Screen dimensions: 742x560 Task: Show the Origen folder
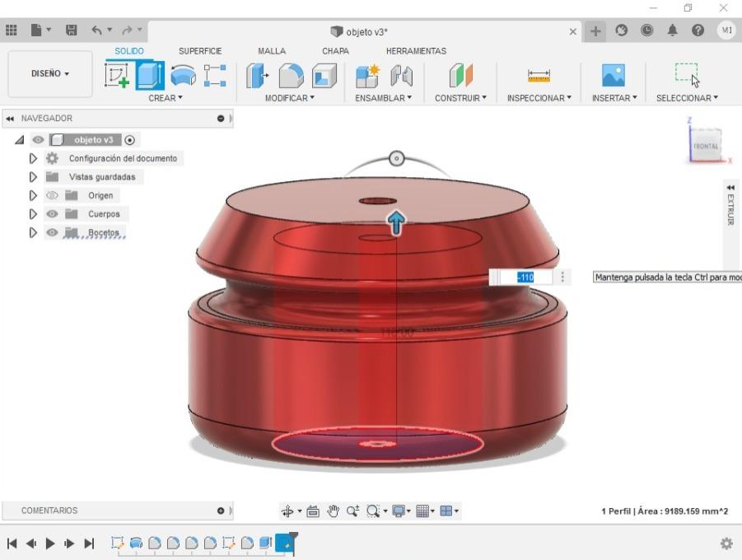(52, 195)
